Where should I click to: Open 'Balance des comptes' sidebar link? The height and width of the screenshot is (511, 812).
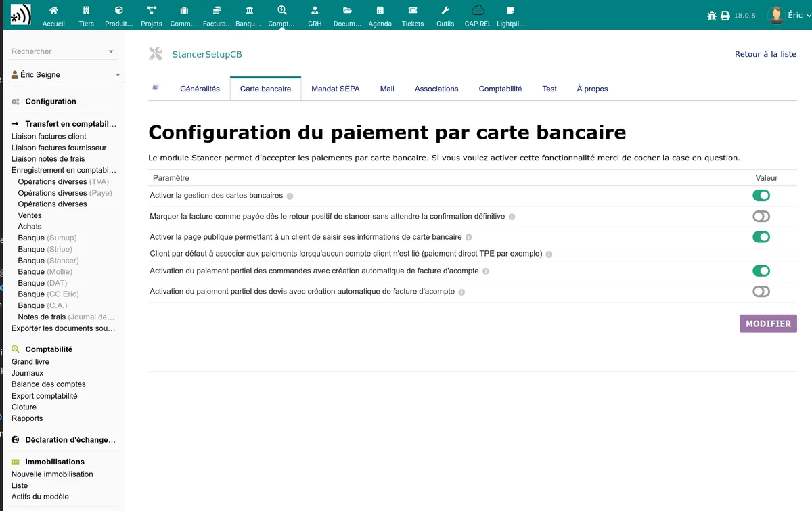tap(49, 384)
